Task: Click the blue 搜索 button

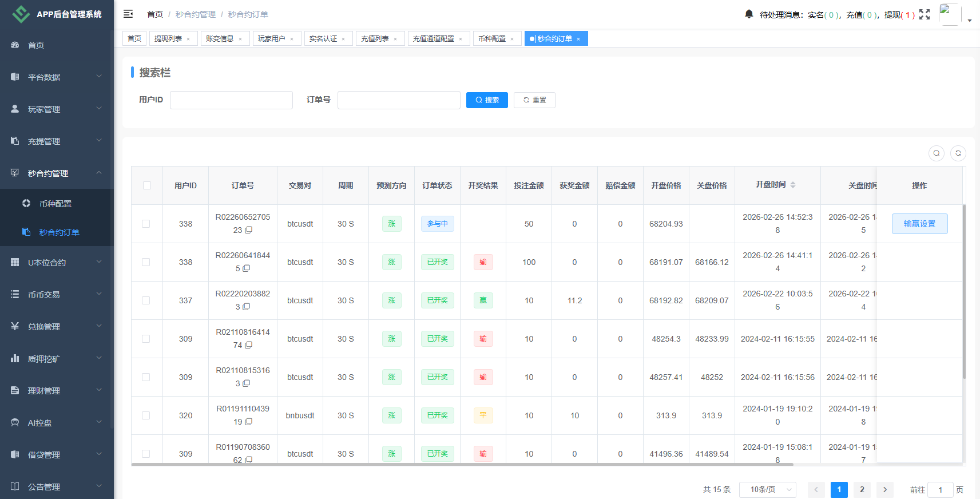Action: (487, 100)
